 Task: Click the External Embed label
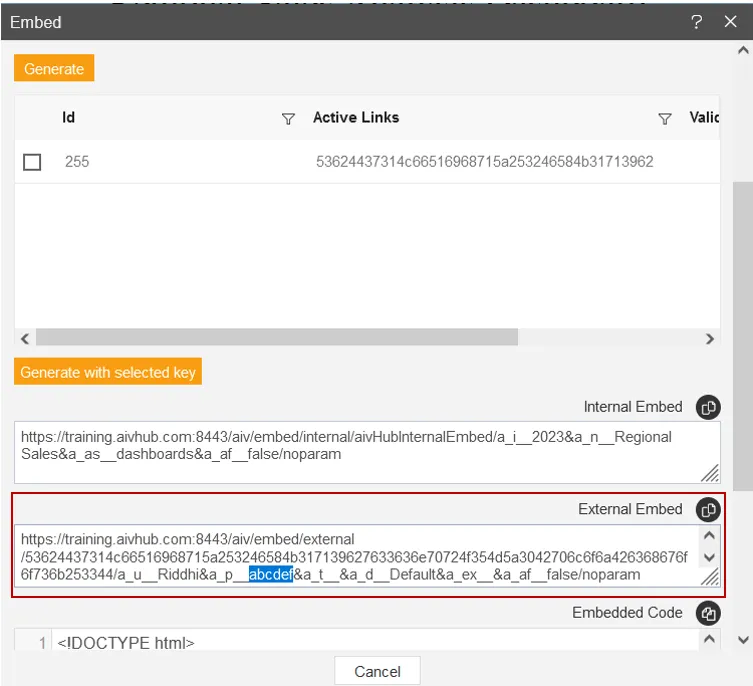coord(630,509)
